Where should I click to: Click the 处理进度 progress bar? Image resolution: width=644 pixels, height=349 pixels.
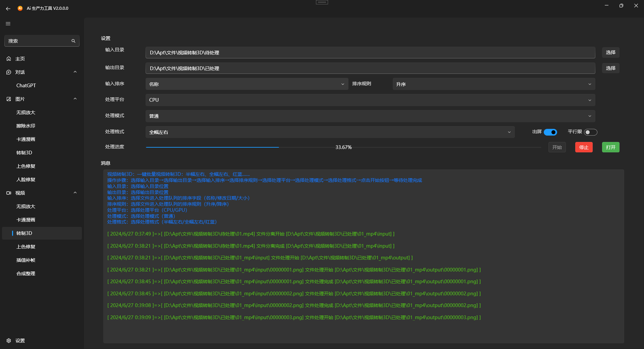pyautogui.click(x=343, y=147)
